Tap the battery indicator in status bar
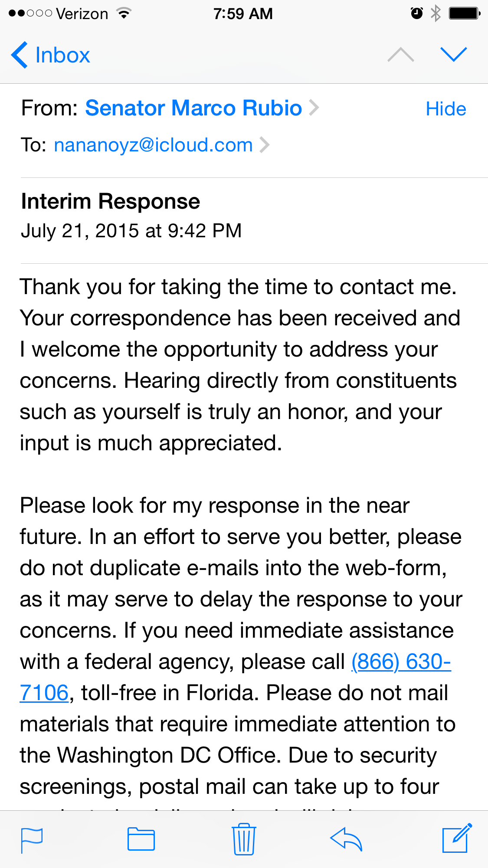Screen dimensions: 488x868 pyautogui.click(x=464, y=13)
